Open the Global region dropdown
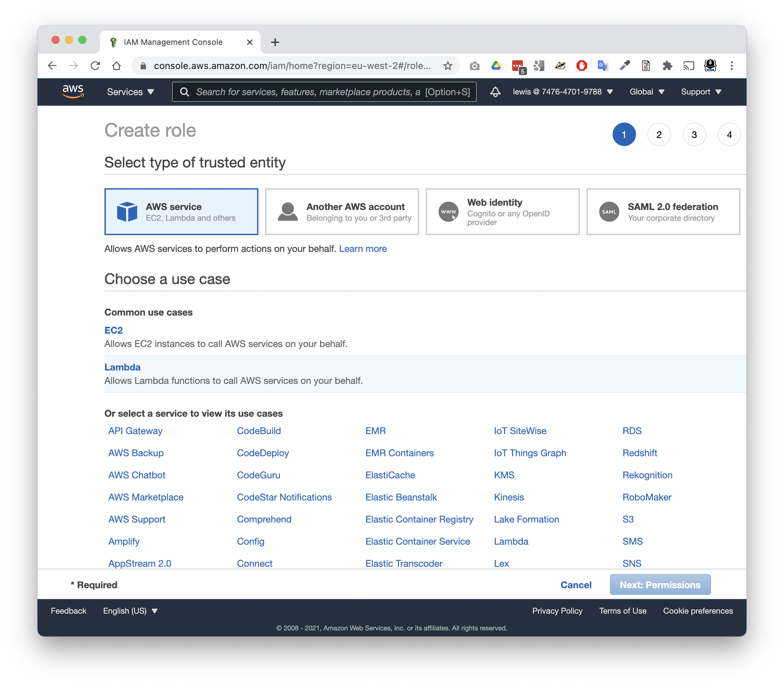Viewport: 784px width, 686px height. coord(647,92)
